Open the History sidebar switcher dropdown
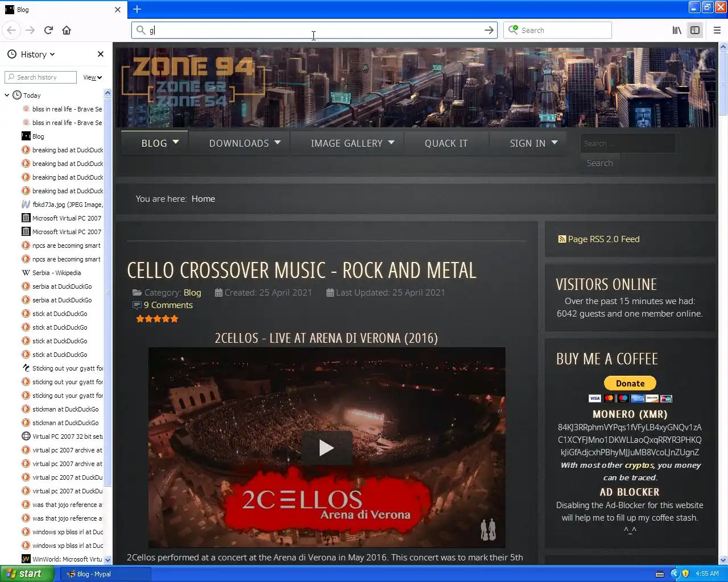Screen dimensions: 728x582 click(32, 55)
